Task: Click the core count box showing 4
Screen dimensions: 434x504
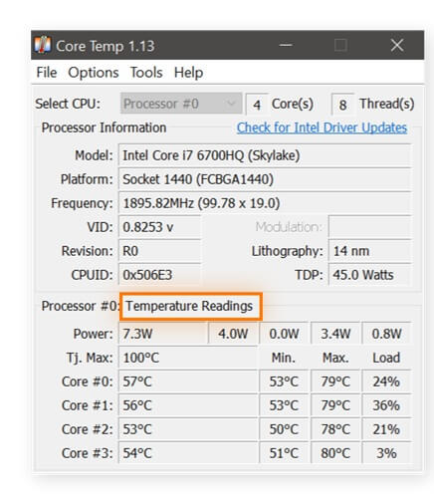Action: (x=257, y=105)
